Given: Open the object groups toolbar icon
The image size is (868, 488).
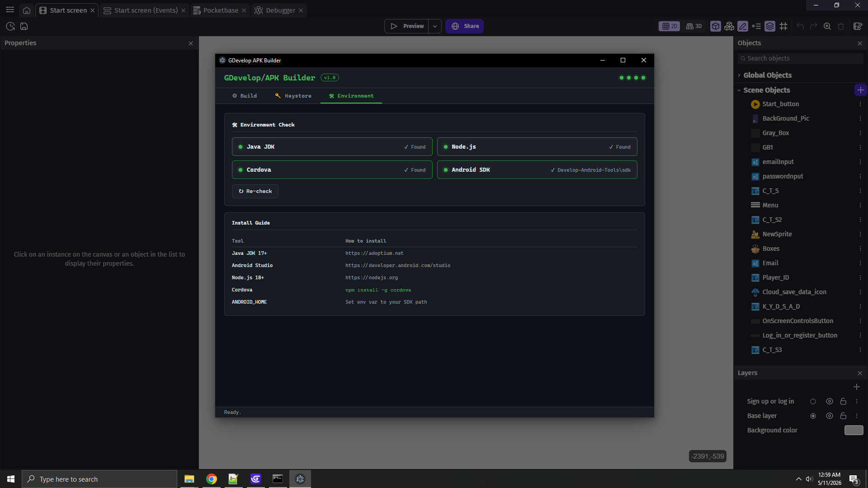Looking at the screenshot, I should [x=729, y=26].
